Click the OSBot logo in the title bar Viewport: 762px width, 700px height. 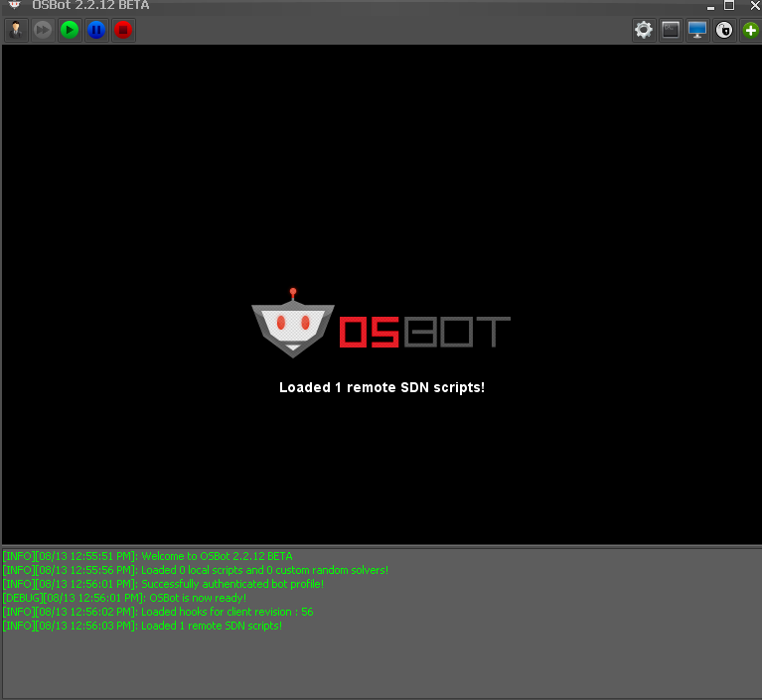(14, 5)
